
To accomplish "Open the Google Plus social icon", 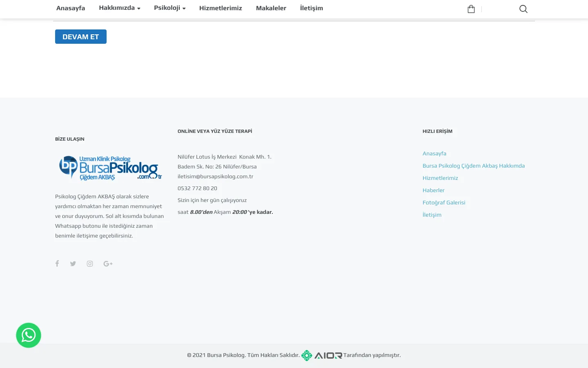I will coord(108,264).
